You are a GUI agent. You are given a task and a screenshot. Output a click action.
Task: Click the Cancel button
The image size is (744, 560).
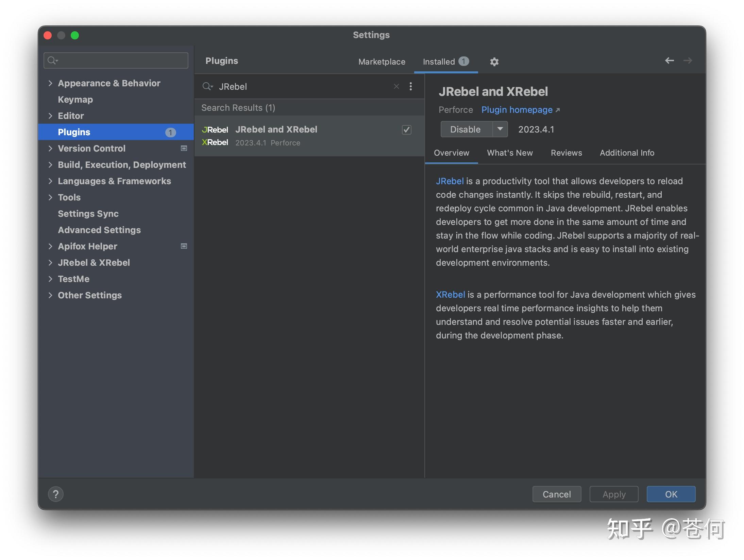(x=557, y=494)
